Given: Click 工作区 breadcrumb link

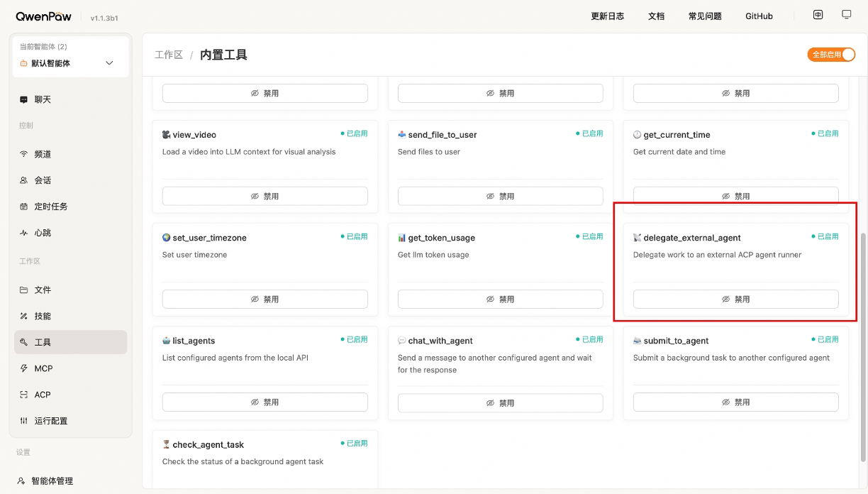Looking at the screenshot, I should coord(169,55).
